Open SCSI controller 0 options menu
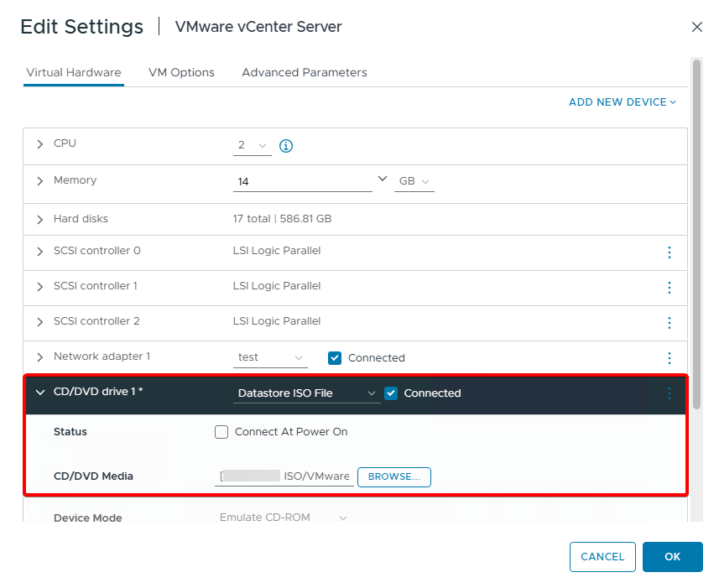This screenshot has width=719, height=588. (x=669, y=252)
